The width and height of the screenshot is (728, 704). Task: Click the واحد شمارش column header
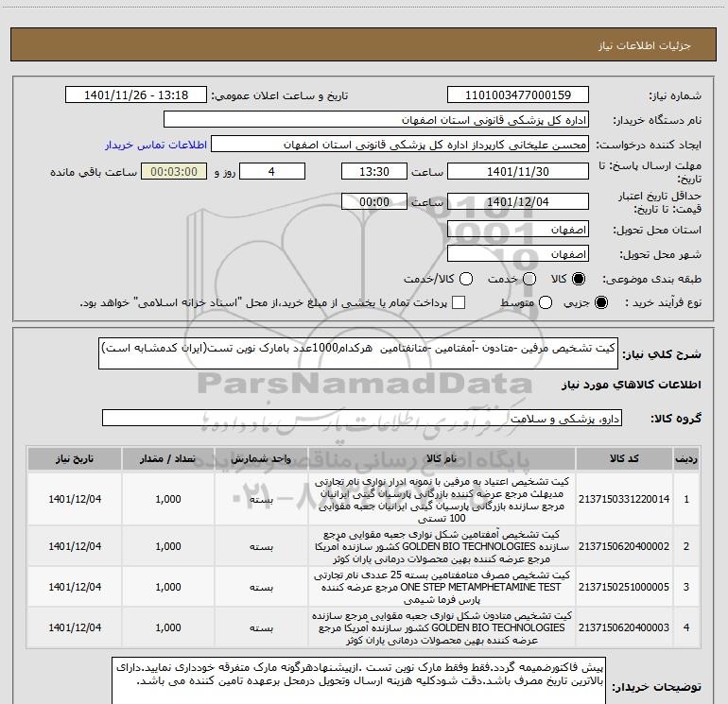click(261, 458)
